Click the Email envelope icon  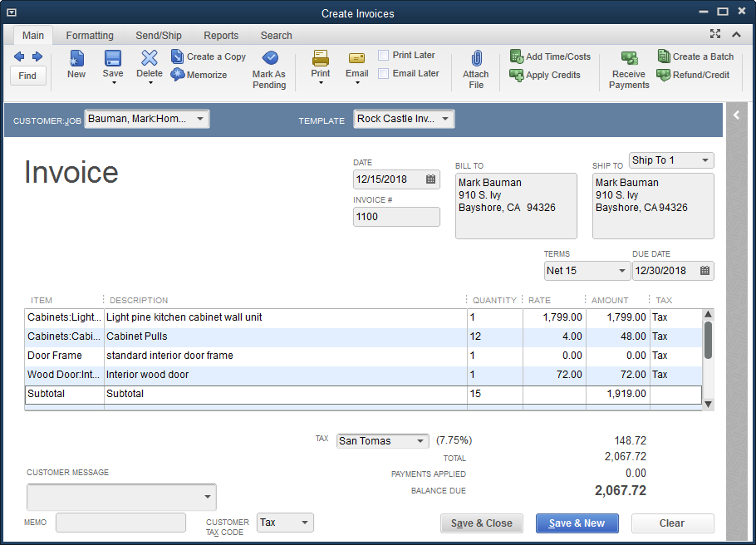(x=356, y=58)
